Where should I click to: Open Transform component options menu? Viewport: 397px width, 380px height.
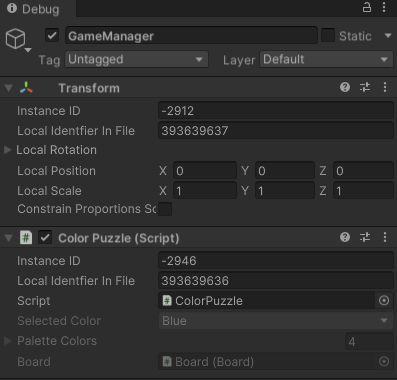(x=385, y=87)
